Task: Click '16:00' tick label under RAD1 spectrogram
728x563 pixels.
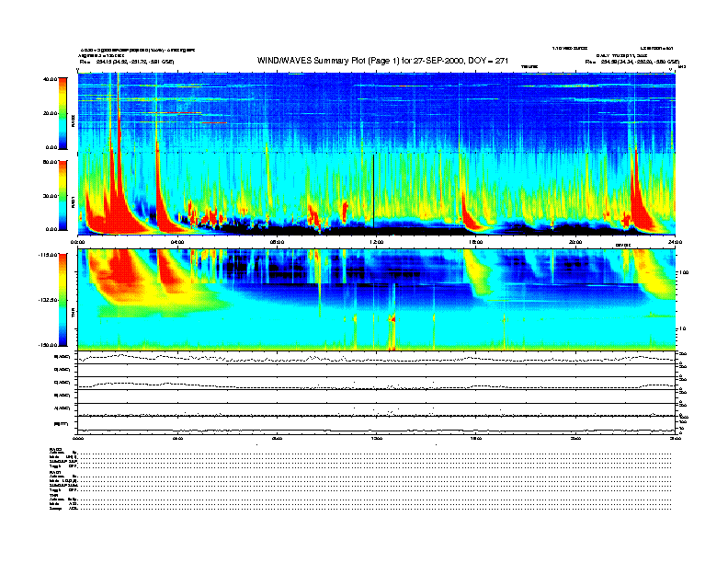Action: 476,242
